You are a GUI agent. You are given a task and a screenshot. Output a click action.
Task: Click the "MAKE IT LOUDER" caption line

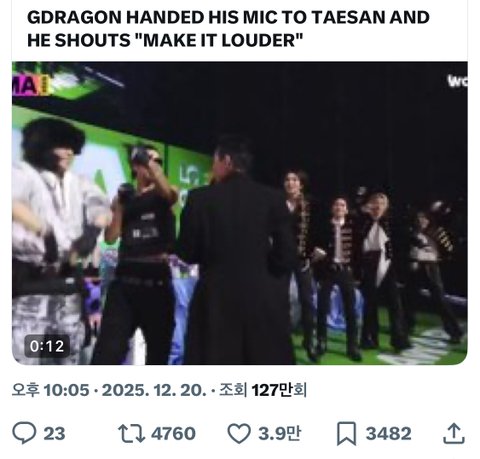pos(165,40)
